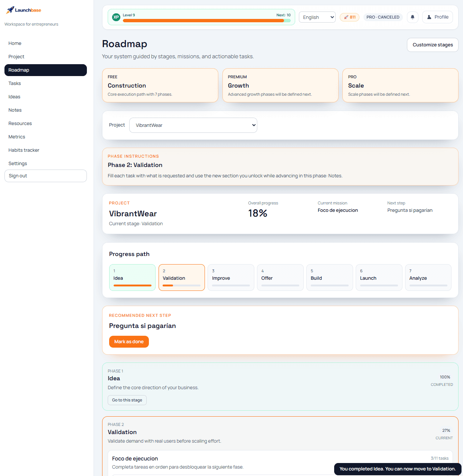
Task: Open the English language dropdown
Action: 317,17
